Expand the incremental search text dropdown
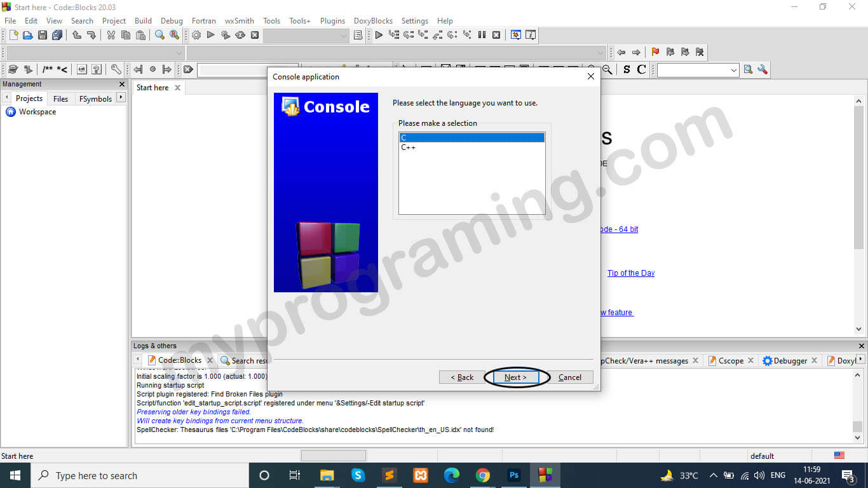This screenshot has height=488, width=868. (733, 70)
